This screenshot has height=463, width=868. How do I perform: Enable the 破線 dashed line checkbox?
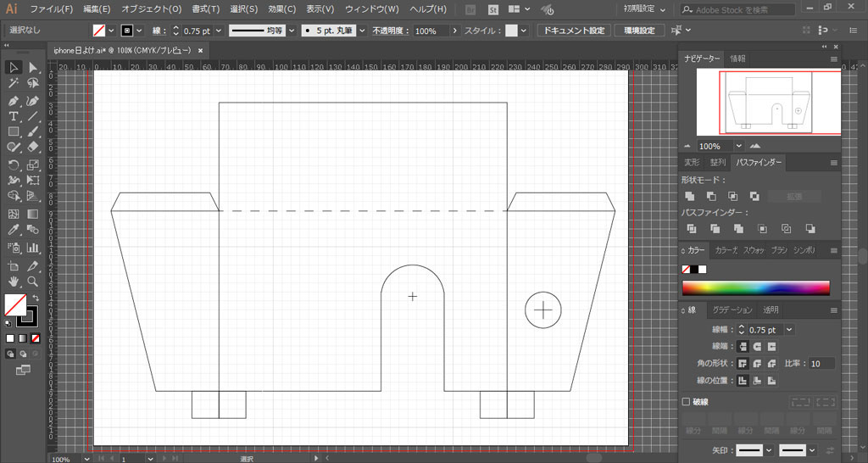(687, 402)
